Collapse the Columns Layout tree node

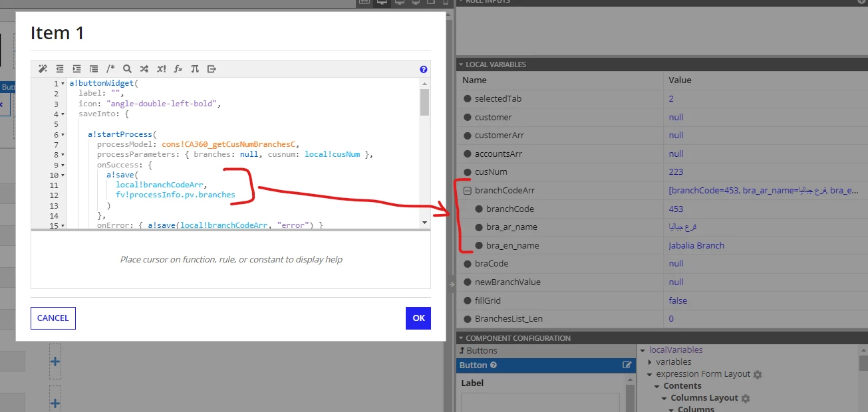pyautogui.click(x=664, y=398)
